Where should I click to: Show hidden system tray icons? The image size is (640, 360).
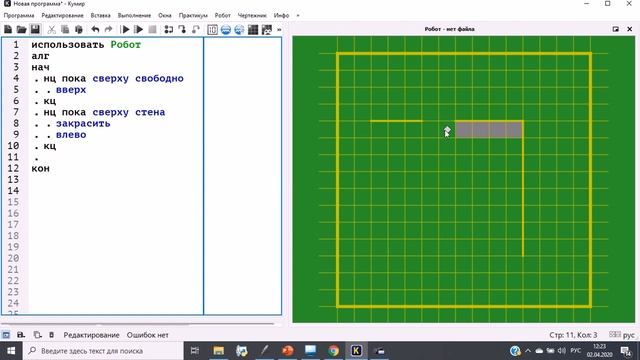pyautogui.click(x=528, y=351)
